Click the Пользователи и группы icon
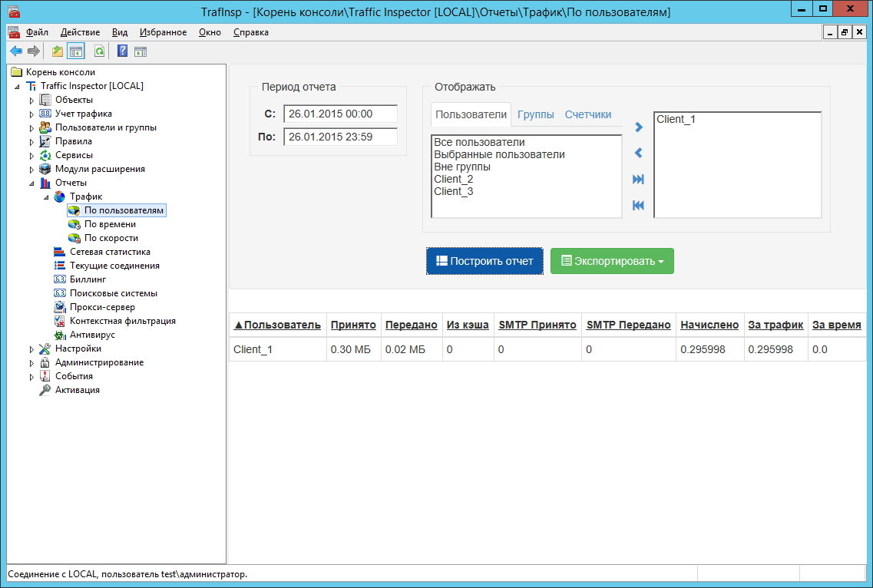This screenshot has height=588, width=873. [45, 127]
